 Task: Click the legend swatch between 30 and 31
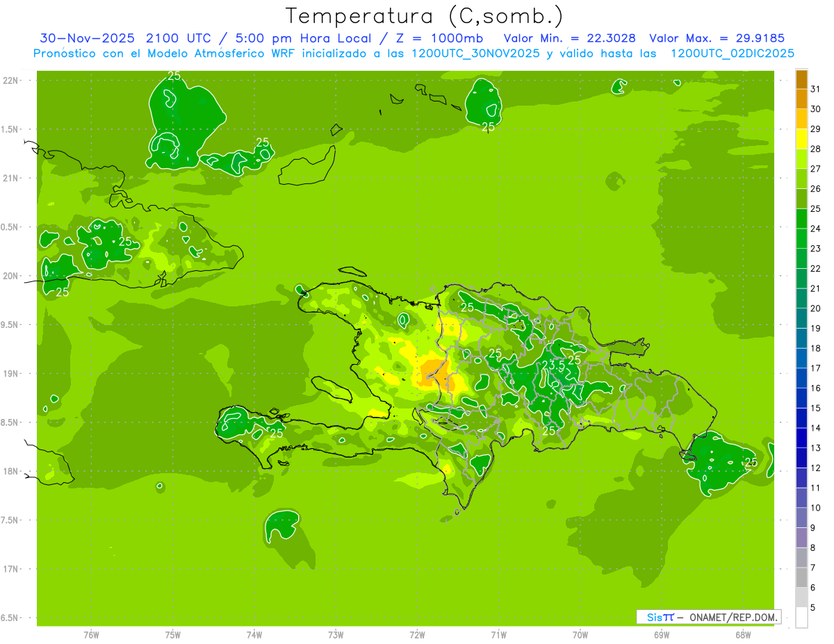pyautogui.click(x=801, y=99)
